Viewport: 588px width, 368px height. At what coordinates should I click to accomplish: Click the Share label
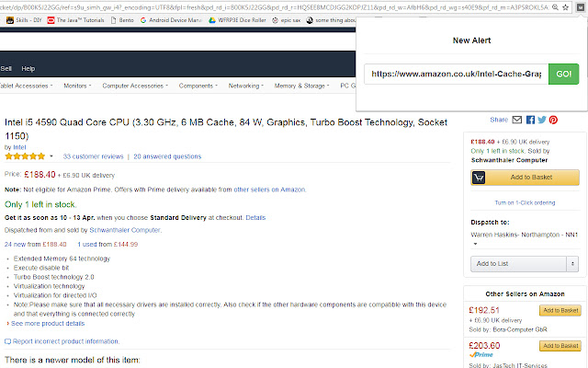tap(499, 120)
